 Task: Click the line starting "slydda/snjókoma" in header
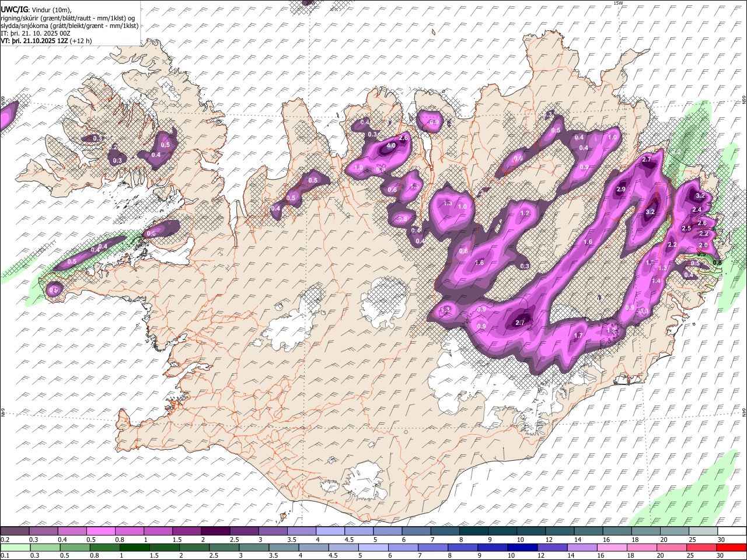tap(69, 26)
